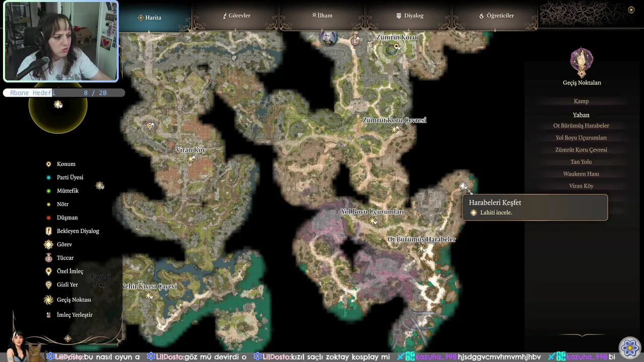Close the map screen with the X button
The height and width of the screenshot is (362, 644).
tap(631, 10)
